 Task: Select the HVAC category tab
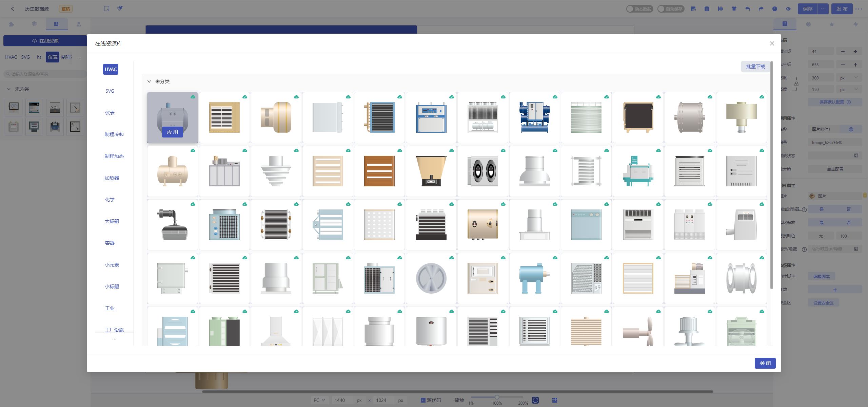pyautogui.click(x=111, y=69)
